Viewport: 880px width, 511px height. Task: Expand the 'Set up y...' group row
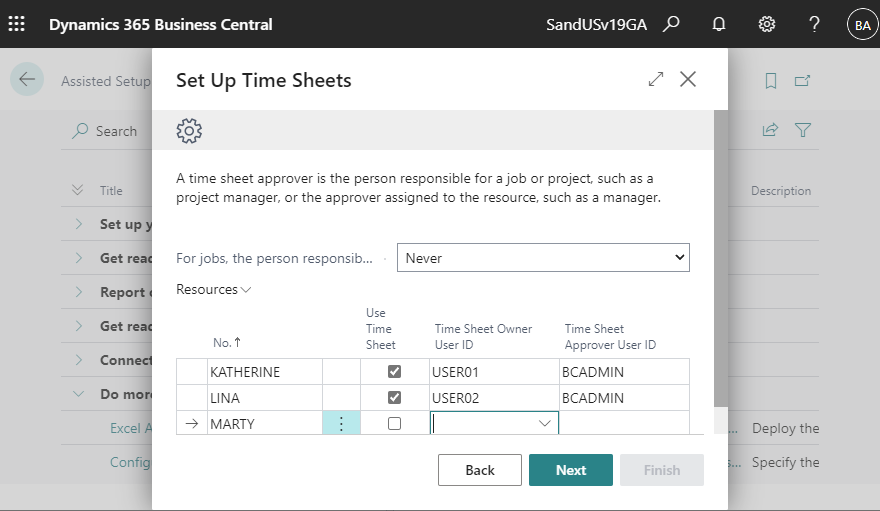click(x=79, y=224)
